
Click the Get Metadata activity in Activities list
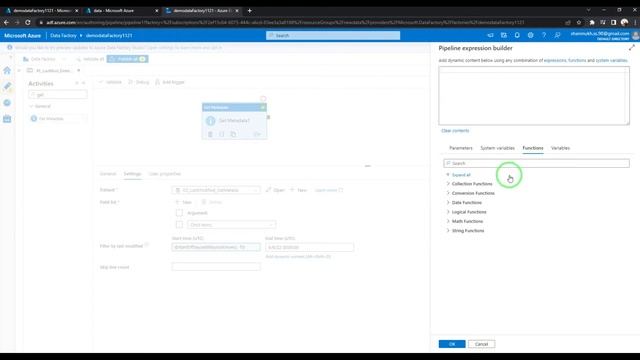coord(57,118)
